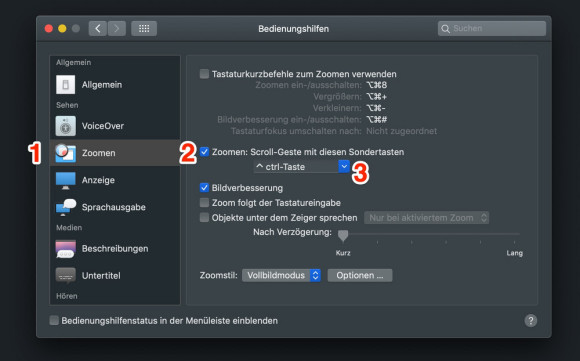Click the Optionen ... button
Image resolution: width=580 pixels, height=361 pixels.
[360, 275]
